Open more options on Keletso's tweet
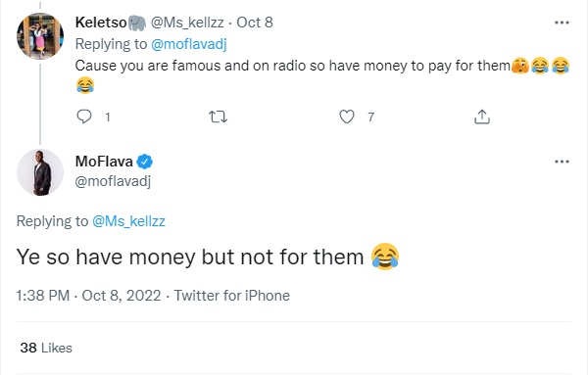 pos(562,23)
